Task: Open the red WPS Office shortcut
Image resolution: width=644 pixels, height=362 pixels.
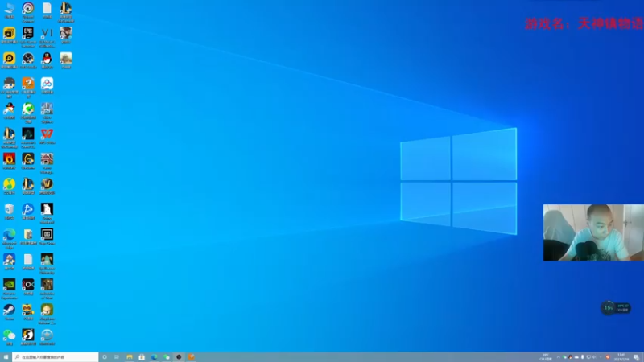Action: tap(47, 136)
